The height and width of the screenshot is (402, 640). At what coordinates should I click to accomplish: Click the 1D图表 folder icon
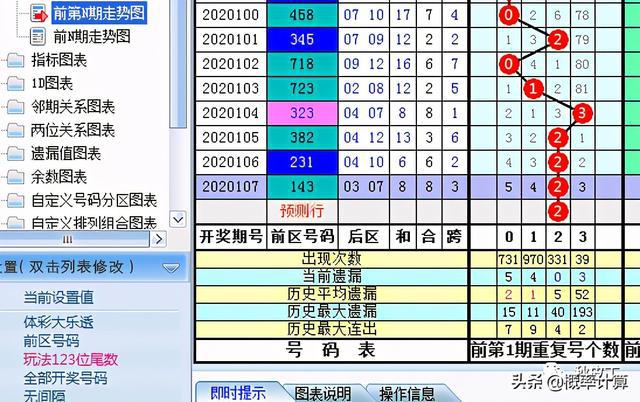click(x=16, y=83)
